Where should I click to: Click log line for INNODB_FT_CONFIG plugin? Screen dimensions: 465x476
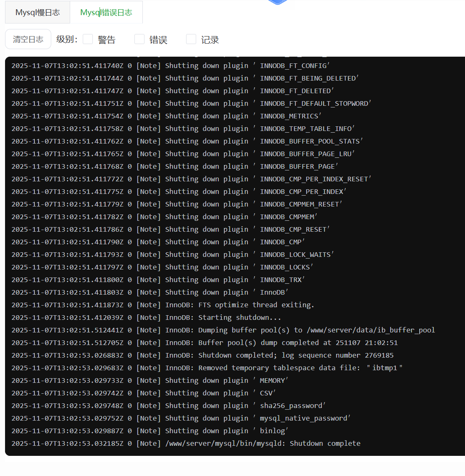pyautogui.click(x=171, y=66)
